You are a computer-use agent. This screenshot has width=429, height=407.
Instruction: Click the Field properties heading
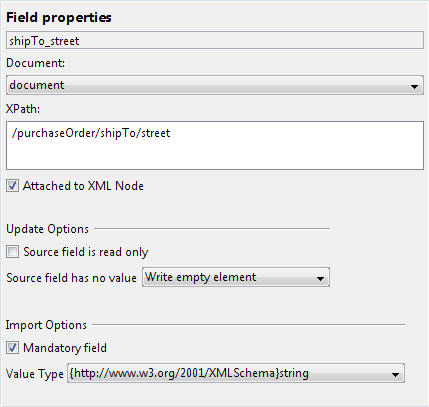pyautogui.click(x=59, y=17)
